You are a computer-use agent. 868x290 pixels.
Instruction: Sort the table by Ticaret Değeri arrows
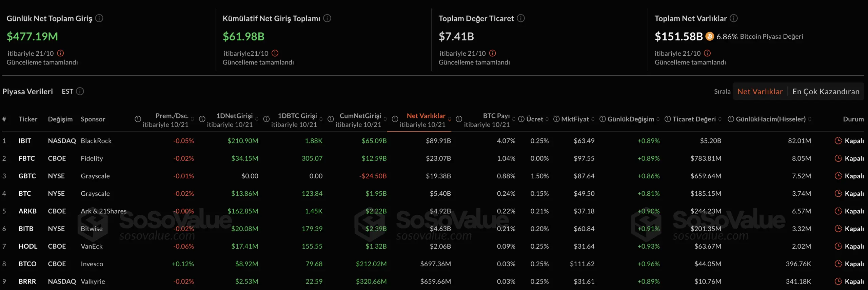(x=720, y=119)
